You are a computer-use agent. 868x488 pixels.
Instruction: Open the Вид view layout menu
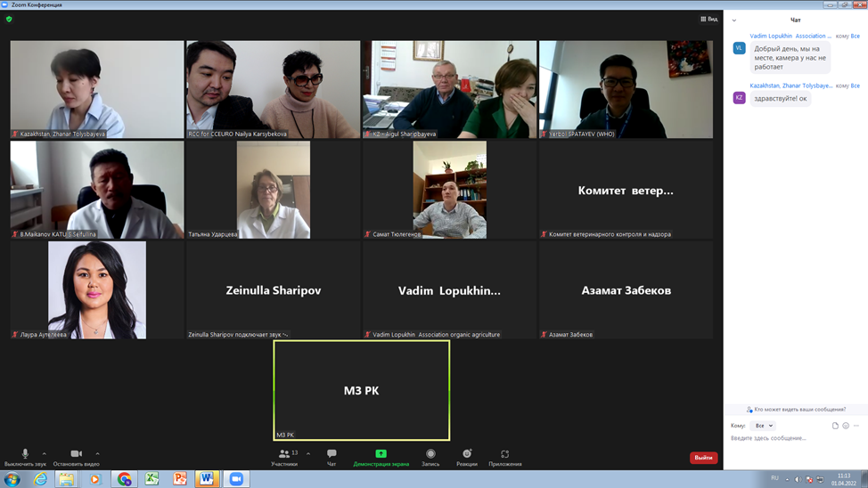[x=709, y=19]
